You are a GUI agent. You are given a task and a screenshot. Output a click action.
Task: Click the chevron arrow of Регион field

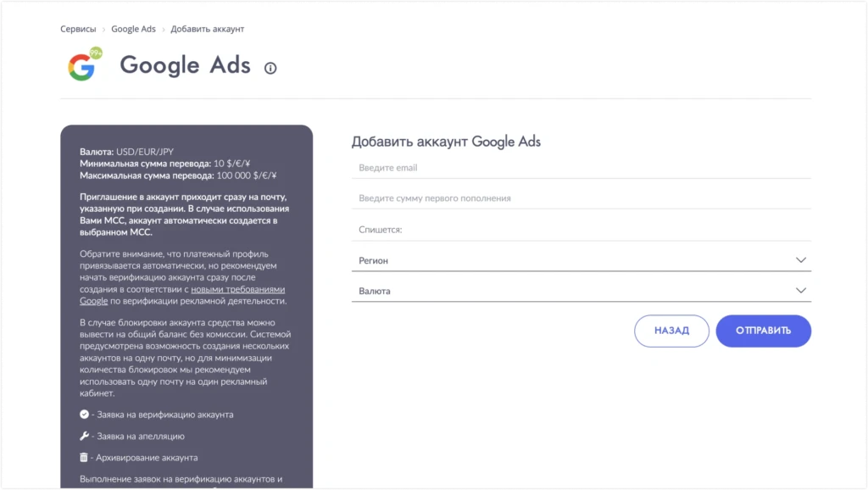pos(800,260)
